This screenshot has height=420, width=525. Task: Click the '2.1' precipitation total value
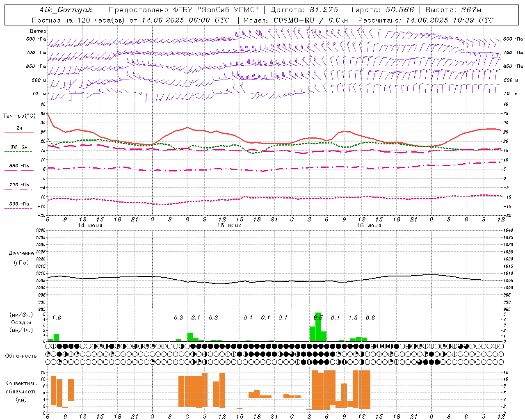196,317
